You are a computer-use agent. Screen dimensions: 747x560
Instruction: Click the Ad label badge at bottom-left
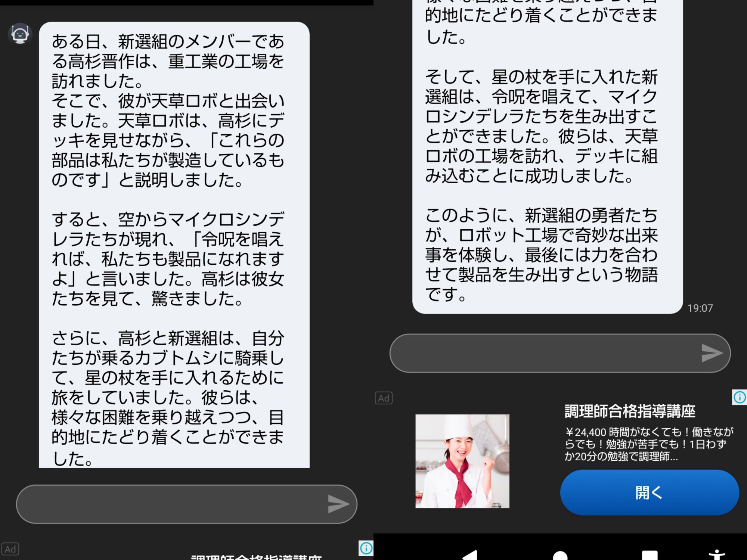[10, 549]
